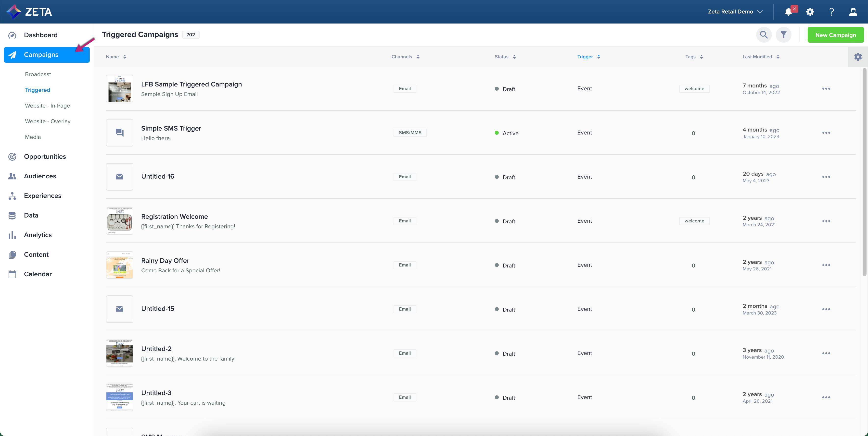The width and height of the screenshot is (868, 436).
Task: Click the help question mark icon
Action: (831, 12)
